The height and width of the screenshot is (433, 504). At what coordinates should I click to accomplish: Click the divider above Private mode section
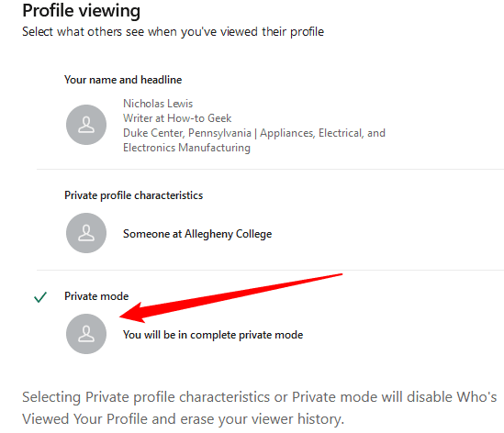(270, 270)
